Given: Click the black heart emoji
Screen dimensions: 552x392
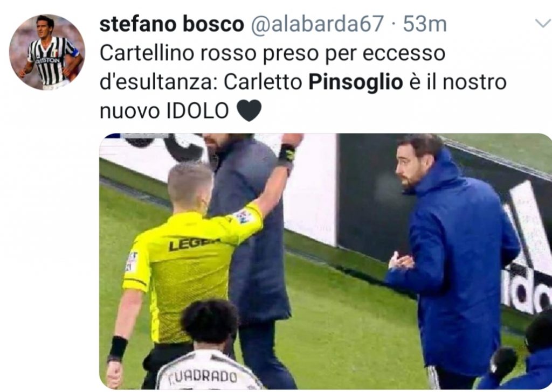Looking at the screenshot, I should pyautogui.click(x=249, y=111).
